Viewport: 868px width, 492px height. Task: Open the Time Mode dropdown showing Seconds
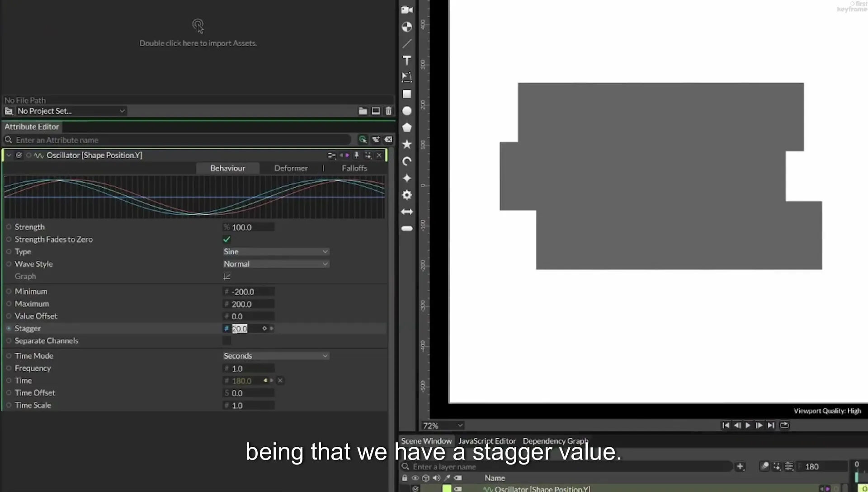click(x=276, y=356)
